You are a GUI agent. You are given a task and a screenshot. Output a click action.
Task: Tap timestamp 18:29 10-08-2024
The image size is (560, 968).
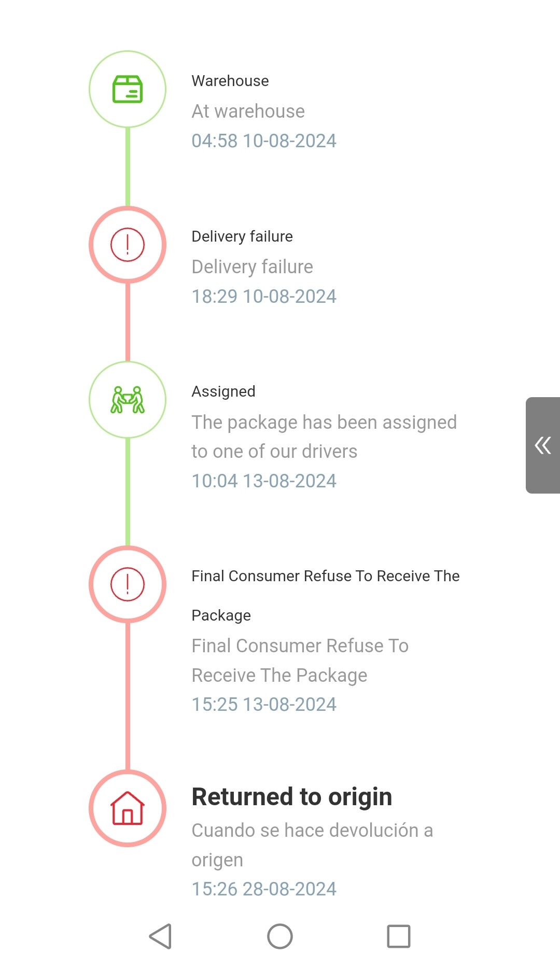[x=264, y=296]
